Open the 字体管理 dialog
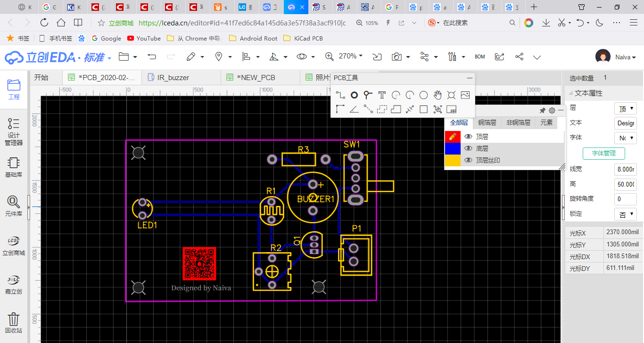Image resolution: width=644 pixels, height=343 pixels. click(x=603, y=153)
